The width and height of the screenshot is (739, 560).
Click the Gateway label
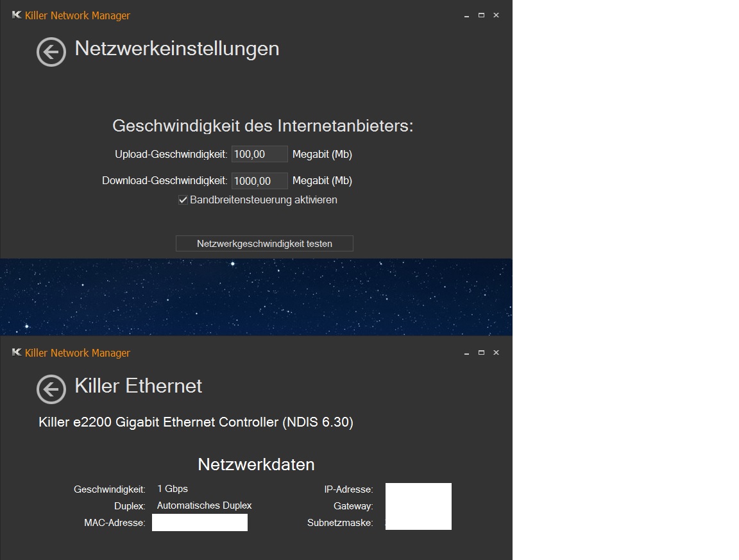coord(353,506)
